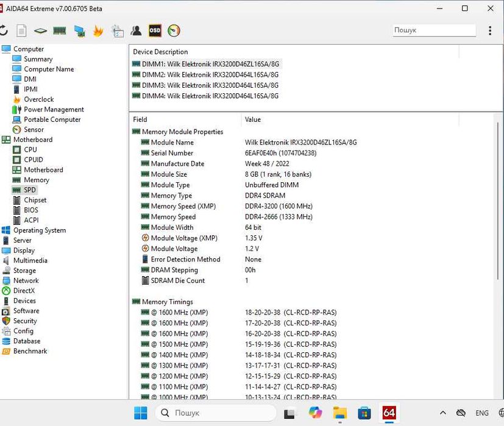Click the details pane vertical scrollbar

pos(498,201)
